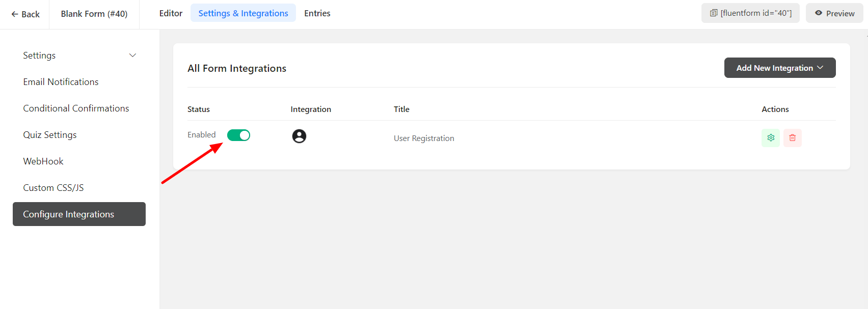Expand the Settings sidebar chevron
The height and width of the screenshot is (309, 868).
132,55
